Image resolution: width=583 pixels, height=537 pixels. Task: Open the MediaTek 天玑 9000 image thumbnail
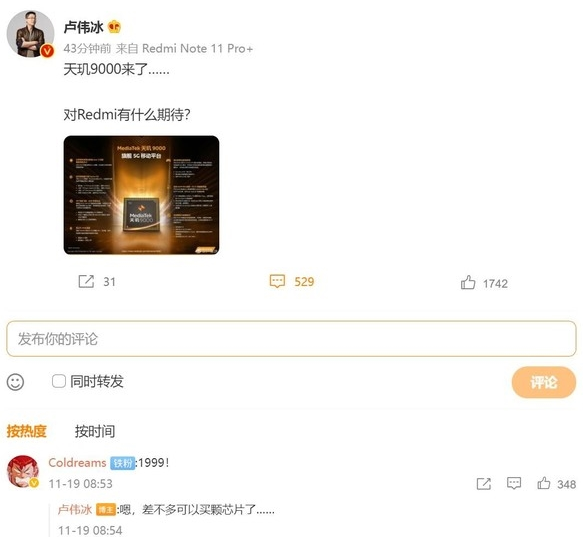[141, 195]
